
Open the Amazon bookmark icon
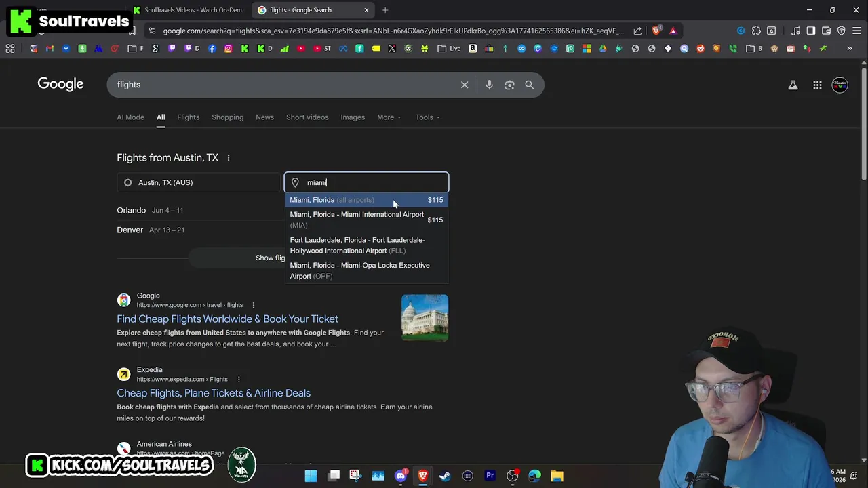pos(473,48)
